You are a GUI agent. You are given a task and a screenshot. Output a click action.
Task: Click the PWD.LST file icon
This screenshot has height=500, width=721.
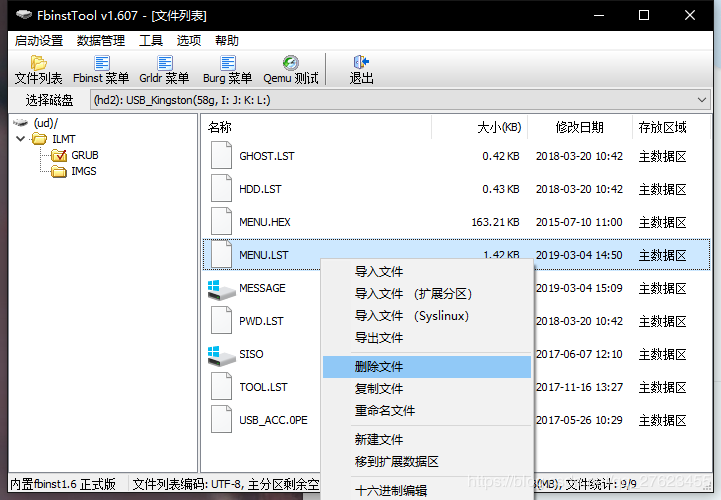(221, 321)
